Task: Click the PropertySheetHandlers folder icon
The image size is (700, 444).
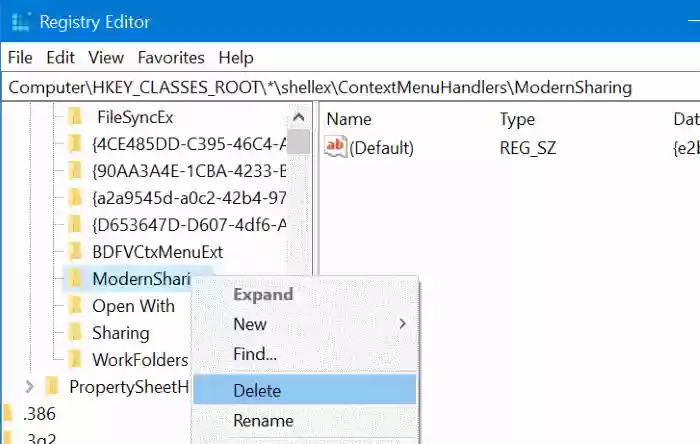Action: point(52,386)
